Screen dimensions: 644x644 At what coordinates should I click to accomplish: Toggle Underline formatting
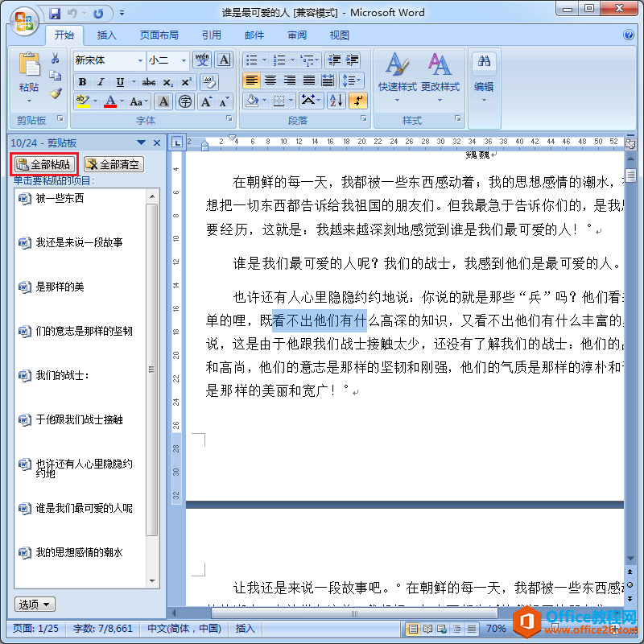[x=119, y=82]
